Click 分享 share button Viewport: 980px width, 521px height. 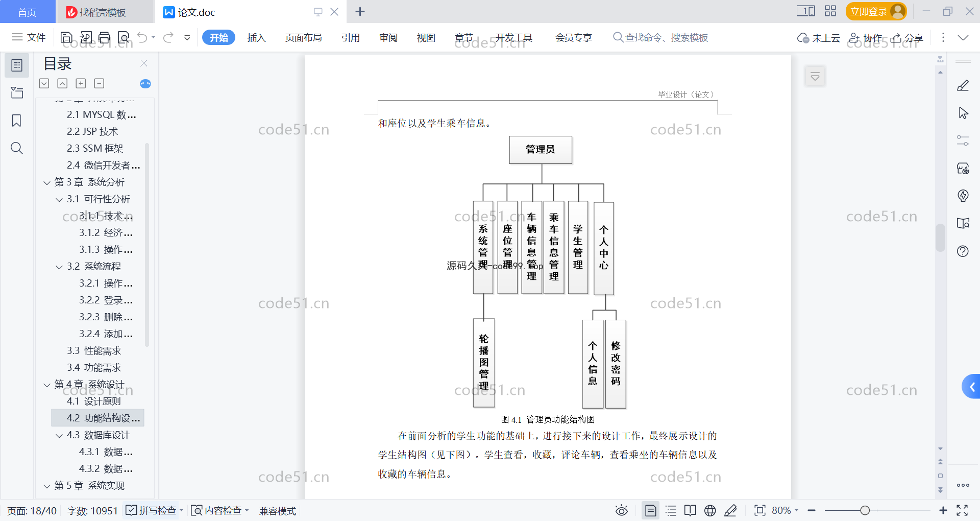907,38
